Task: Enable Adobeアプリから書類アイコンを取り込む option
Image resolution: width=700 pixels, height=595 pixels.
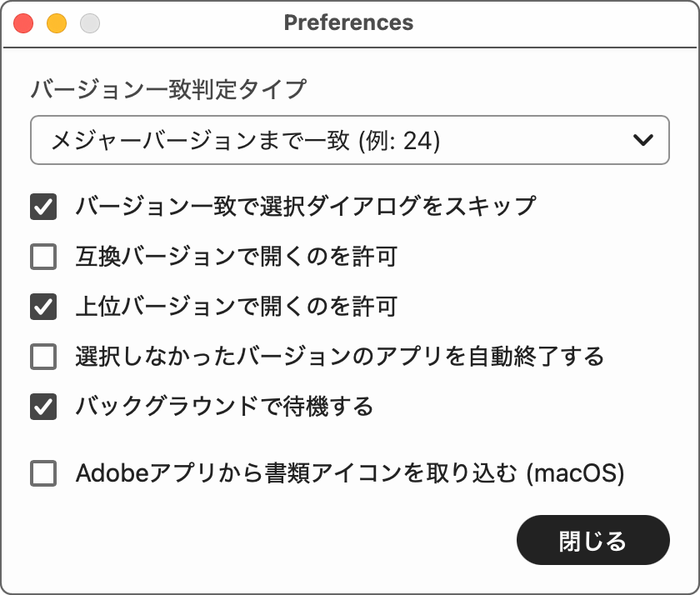Action: coord(42,472)
